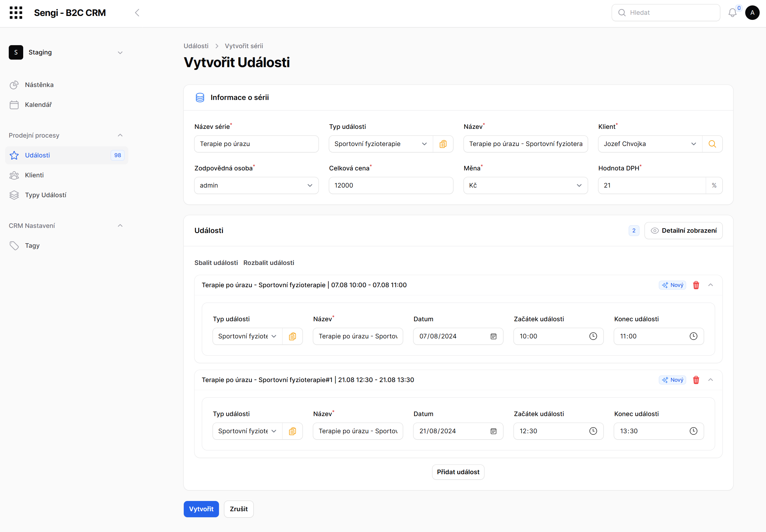Open series Typ události Sportovní fyzioterapie dropdown
Viewport: 766px width, 532px height.
coord(381,144)
